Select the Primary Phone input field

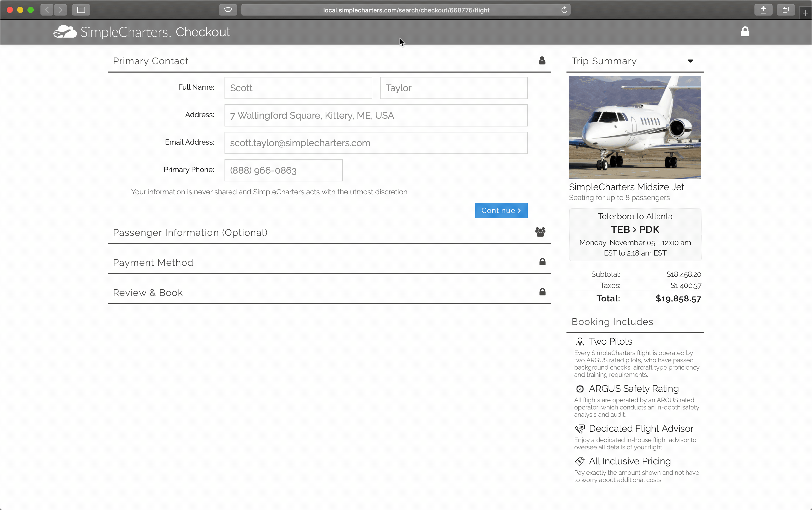point(284,170)
